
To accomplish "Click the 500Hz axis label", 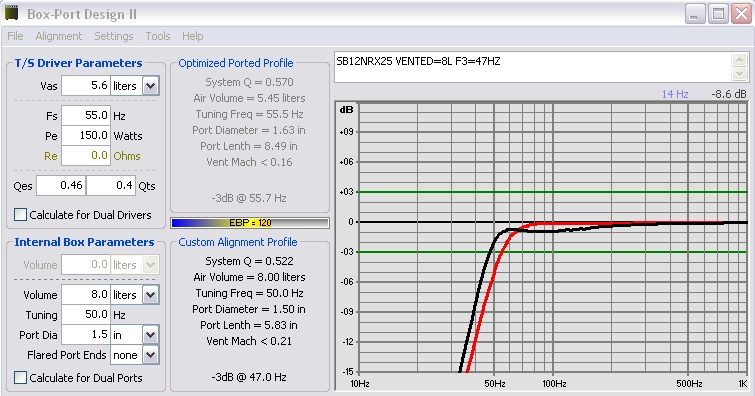I will (689, 384).
